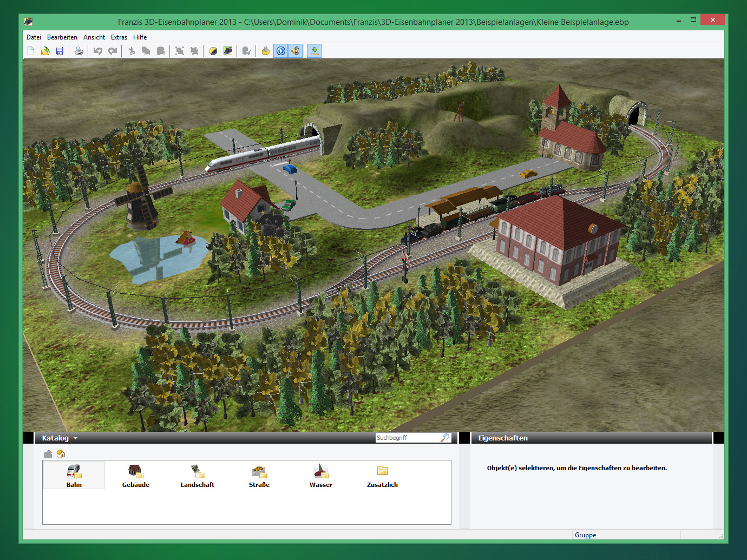Viewport: 747px width, 560px height.
Task: Toggle the green download arrow button
Action: (314, 51)
